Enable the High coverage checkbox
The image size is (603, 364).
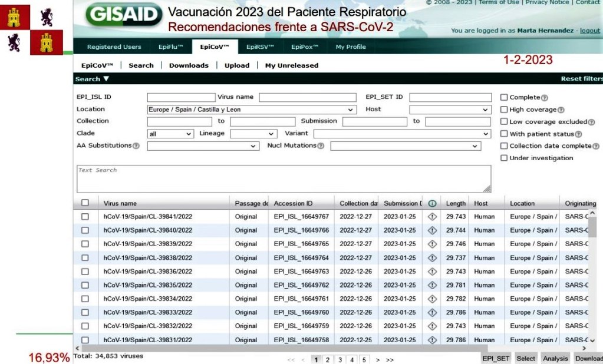point(504,110)
